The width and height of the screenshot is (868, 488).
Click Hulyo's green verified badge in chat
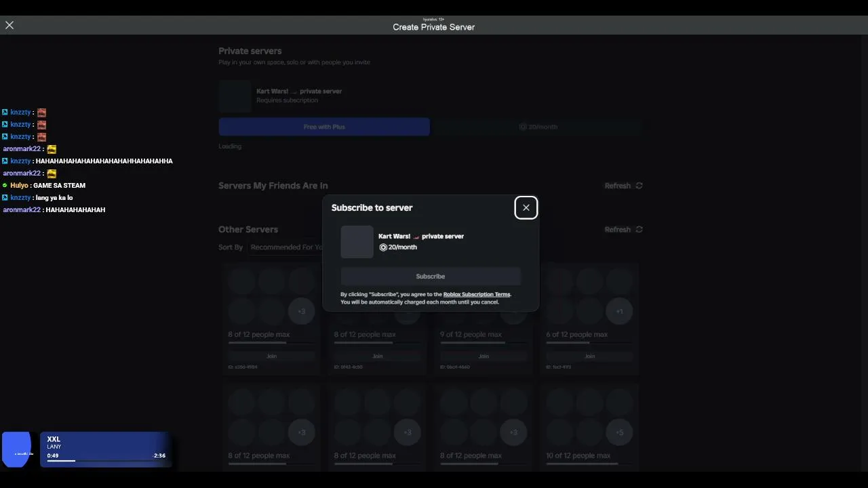[5, 186]
